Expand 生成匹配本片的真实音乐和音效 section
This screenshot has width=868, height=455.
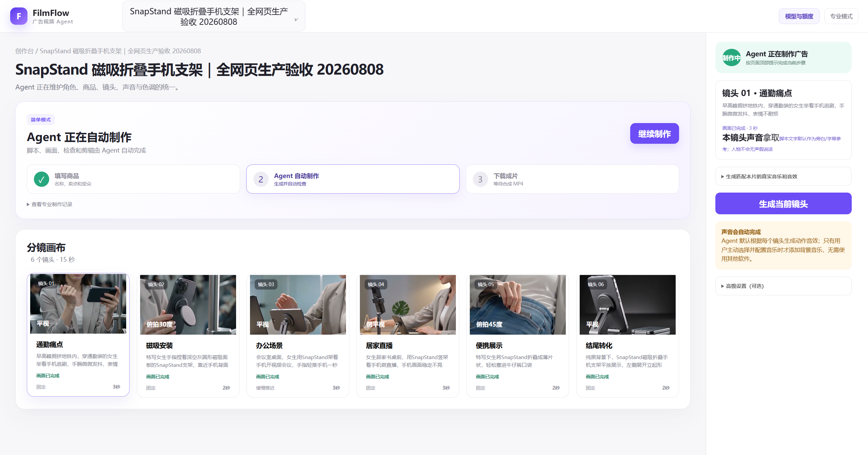click(783, 176)
